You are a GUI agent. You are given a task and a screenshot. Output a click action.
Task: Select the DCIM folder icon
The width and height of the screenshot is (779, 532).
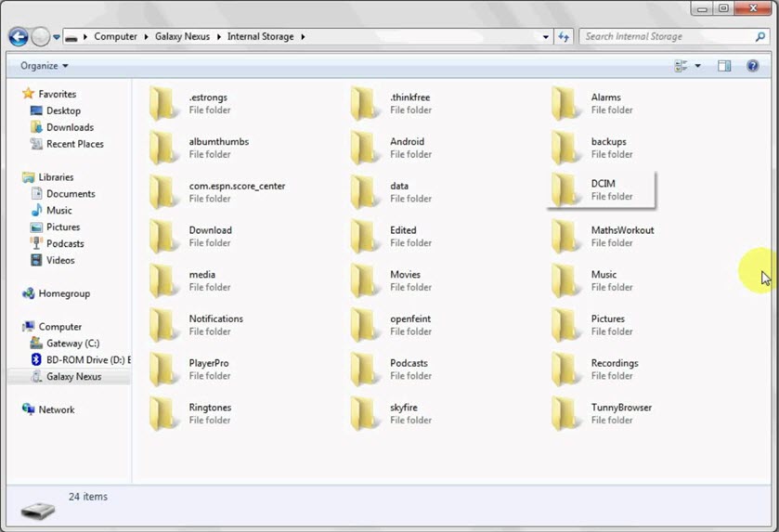pyautogui.click(x=565, y=189)
